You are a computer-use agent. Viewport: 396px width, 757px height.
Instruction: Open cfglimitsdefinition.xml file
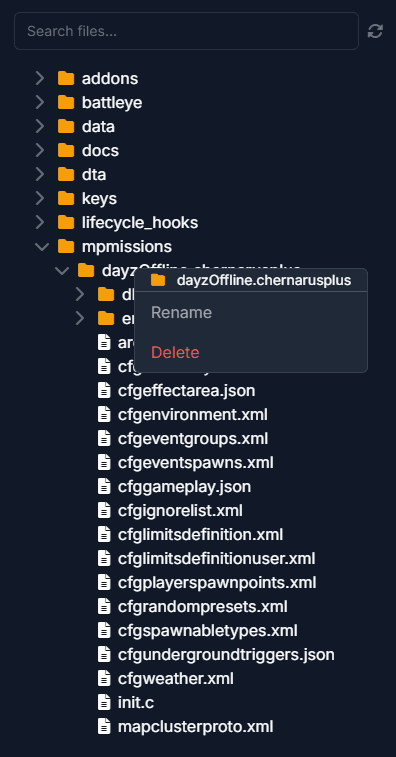pyautogui.click(x=200, y=535)
